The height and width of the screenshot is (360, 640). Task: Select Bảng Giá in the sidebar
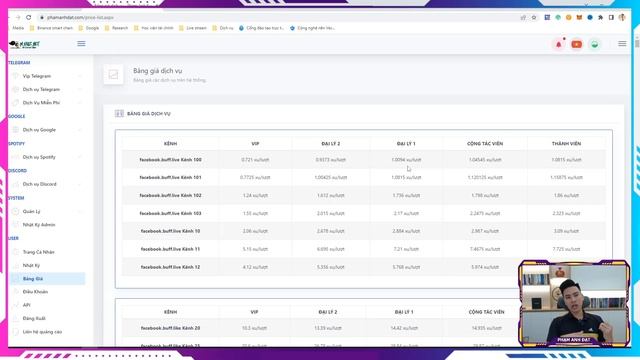(x=47, y=279)
